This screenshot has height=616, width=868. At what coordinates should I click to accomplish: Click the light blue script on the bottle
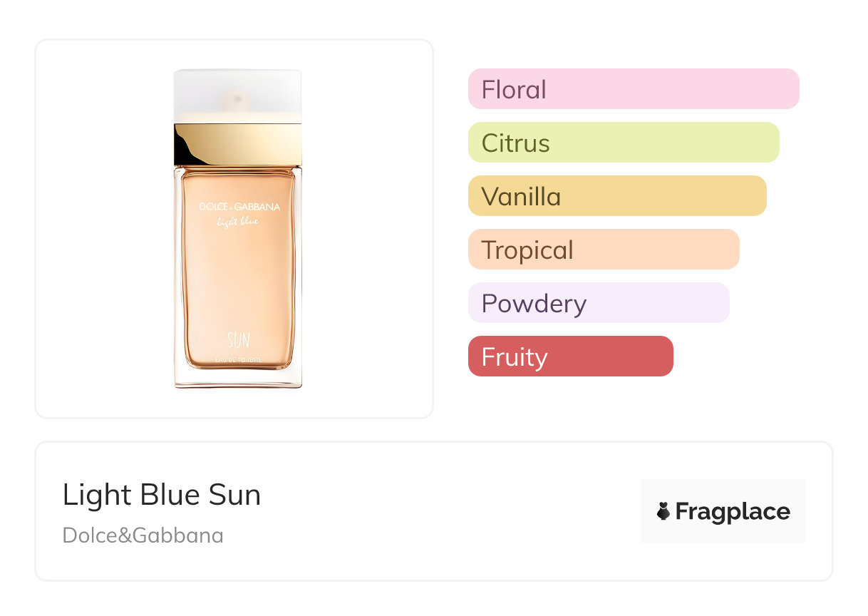click(x=237, y=222)
